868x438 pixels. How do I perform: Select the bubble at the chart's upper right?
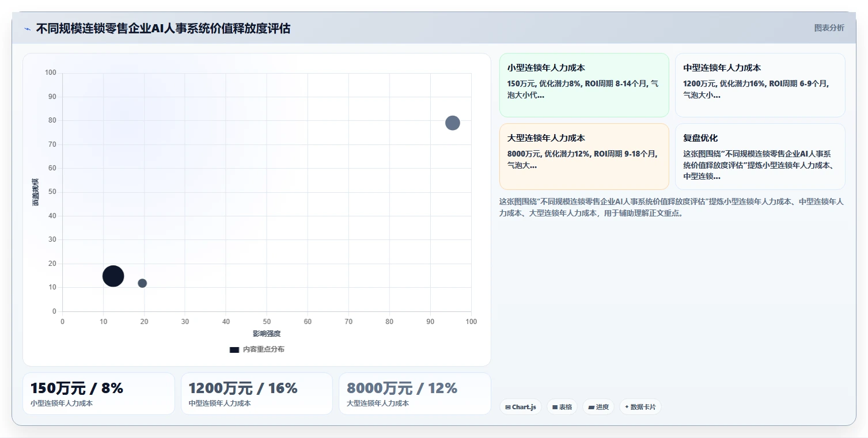pos(453,123)
